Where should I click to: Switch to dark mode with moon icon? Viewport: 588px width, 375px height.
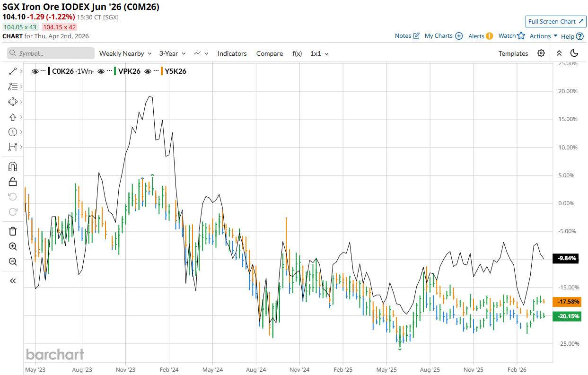coord(574,53)
